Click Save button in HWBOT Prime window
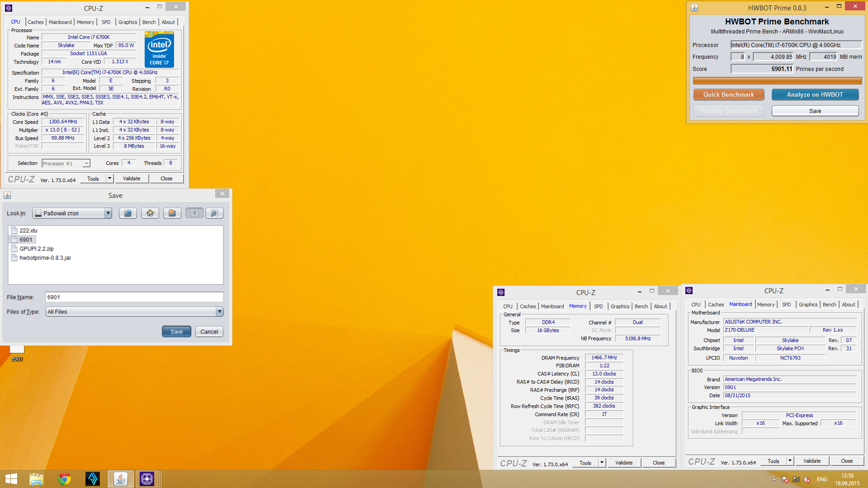Screen dimensions: 868x488 [x=815, y=111]
